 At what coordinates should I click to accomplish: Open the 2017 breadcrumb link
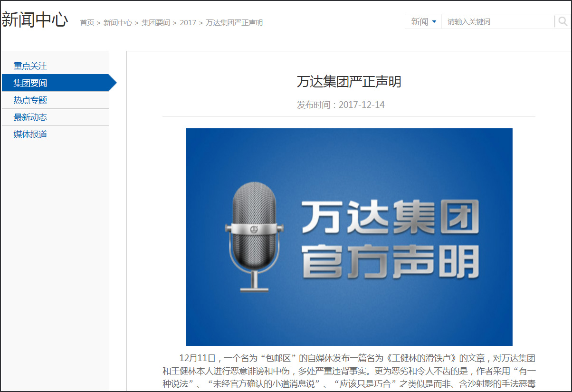188,22
